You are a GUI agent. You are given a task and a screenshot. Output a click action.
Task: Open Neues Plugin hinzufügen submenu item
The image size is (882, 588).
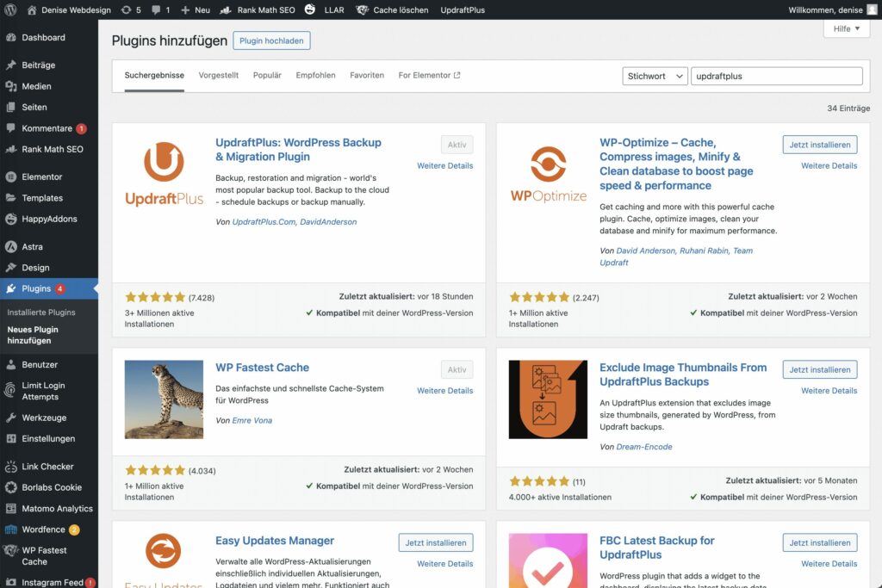[x=33, y=335]
